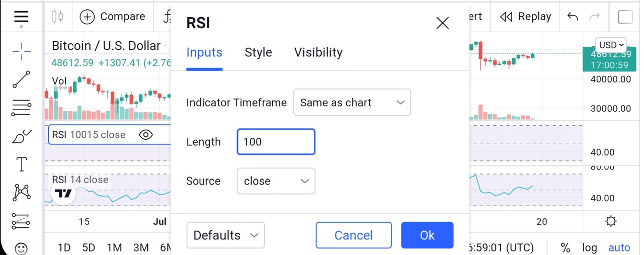Screen dimensions: 644x255
Task: Click the Length input field
Action: point(276,142)
